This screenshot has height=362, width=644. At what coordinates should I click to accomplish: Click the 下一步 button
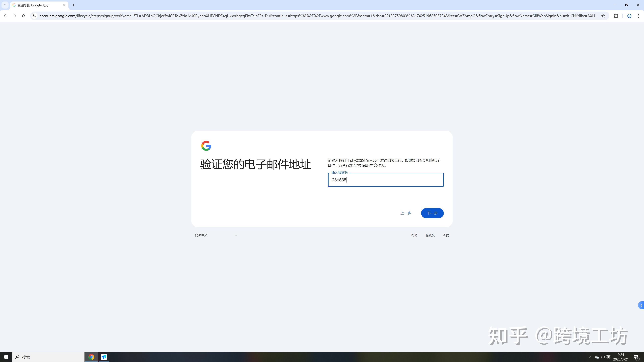[x=432, y=213]
